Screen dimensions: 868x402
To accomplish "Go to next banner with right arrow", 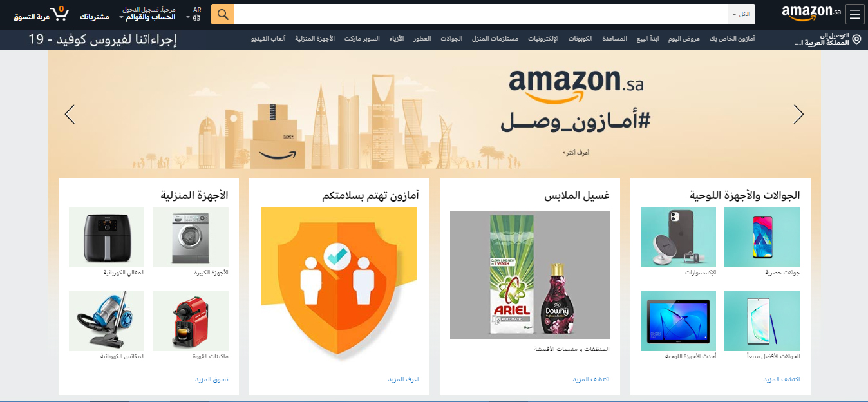I will (x=798, y=115).
